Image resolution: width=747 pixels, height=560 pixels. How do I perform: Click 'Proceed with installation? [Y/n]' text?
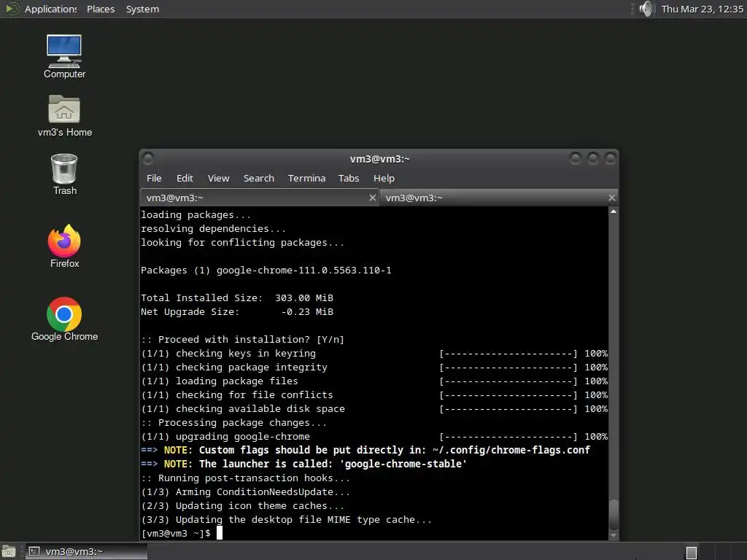pyautogui.click(x=251, y=340)
